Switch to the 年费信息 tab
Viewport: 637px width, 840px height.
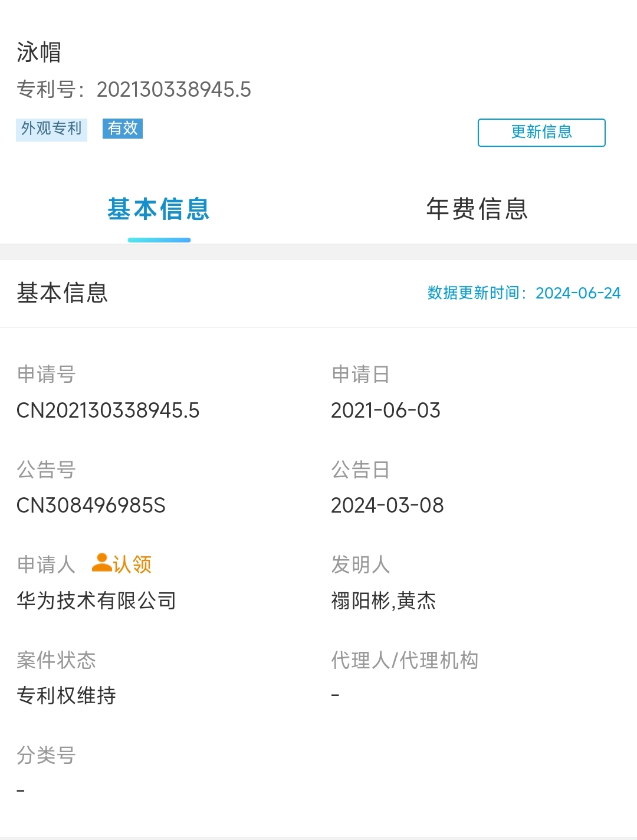click(477, 209)
